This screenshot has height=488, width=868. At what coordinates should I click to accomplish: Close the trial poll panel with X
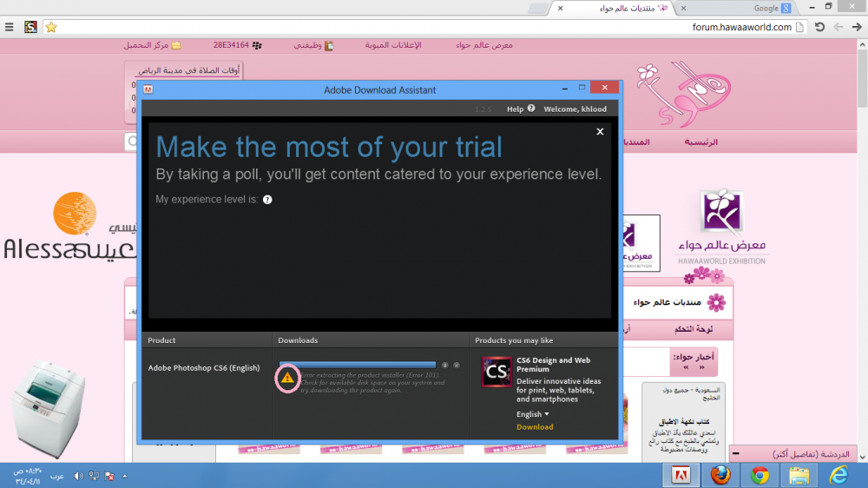pos(600,132)
